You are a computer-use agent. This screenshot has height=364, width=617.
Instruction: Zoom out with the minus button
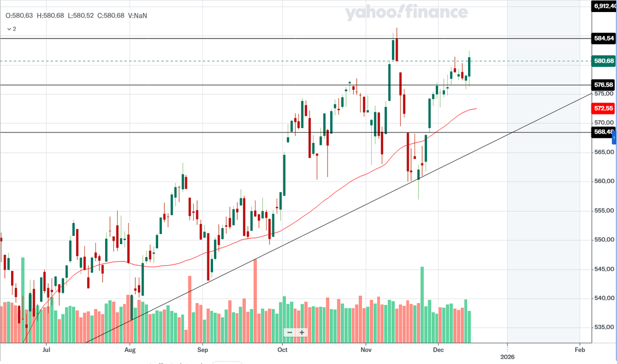[x=290, y=332]
